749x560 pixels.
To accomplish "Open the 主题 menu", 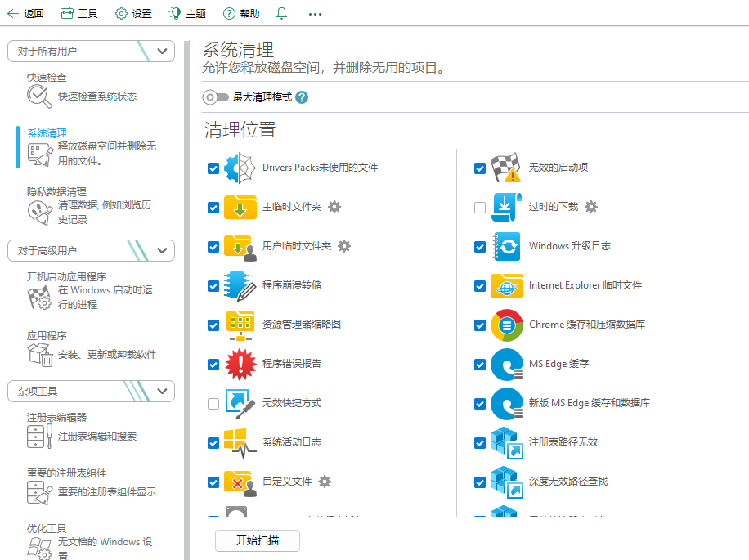I will (x=187, y=13).
